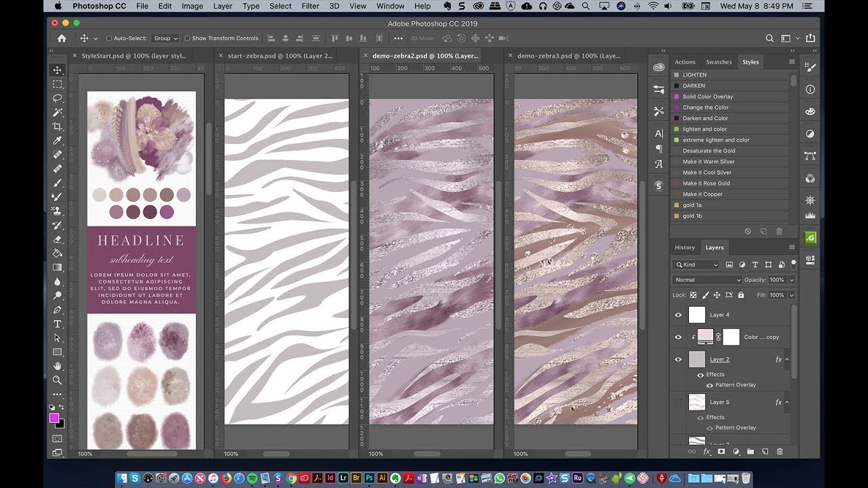The image size is (868, 488).
Task: Open the Fill value dropdown arrow
Action: coord(791,295)
